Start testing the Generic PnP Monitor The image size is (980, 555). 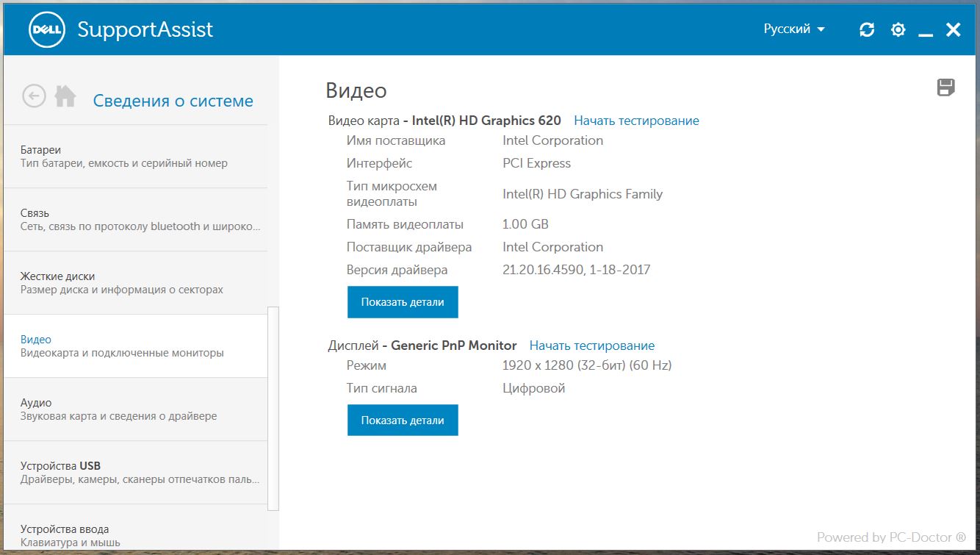coord(592,345)
